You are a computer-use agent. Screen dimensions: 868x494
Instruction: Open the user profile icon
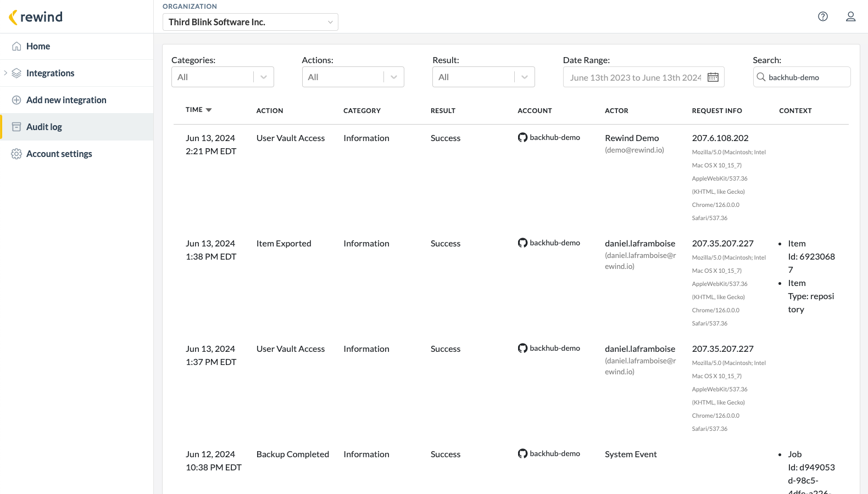pyautogui.click(x=850, y=16)
